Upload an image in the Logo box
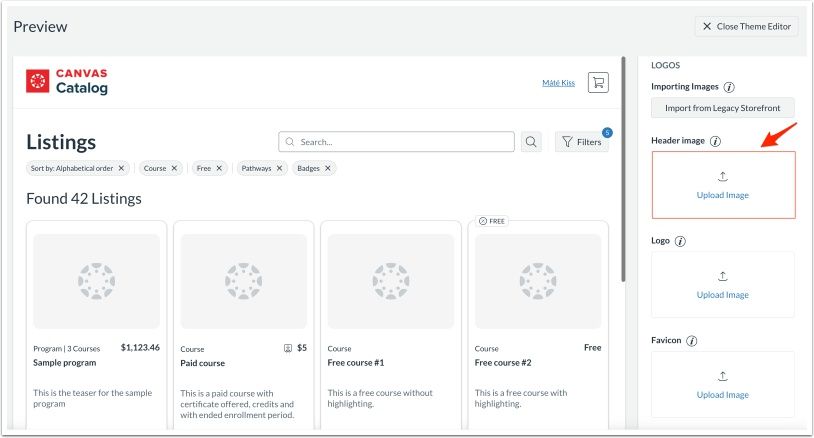This screenshot has height=438, width=814. pyautogui.click(x=722, y=285)
